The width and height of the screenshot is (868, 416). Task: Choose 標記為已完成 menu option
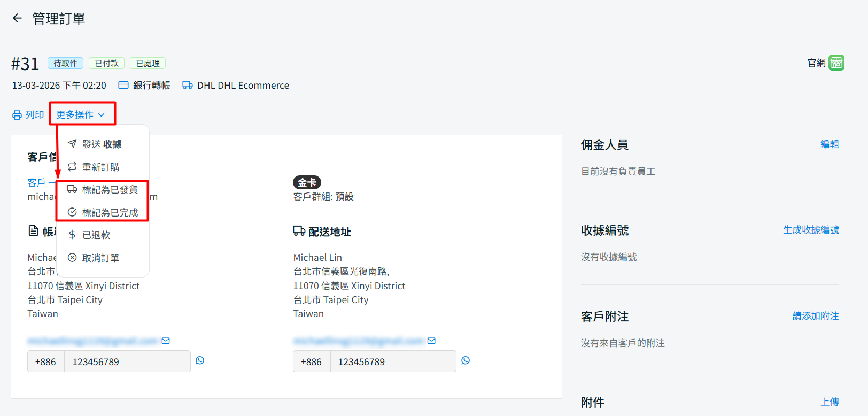point(110,213)
